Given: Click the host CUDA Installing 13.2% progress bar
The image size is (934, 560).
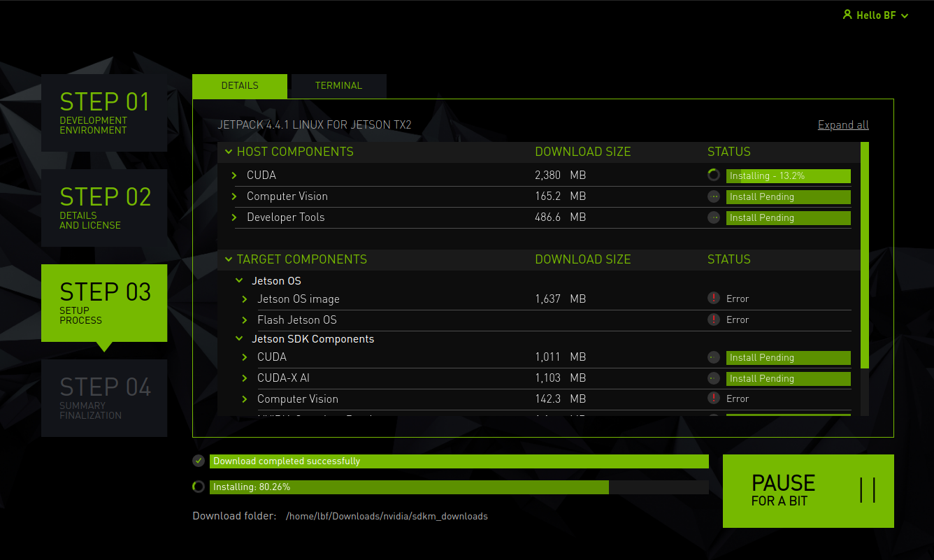Looking at the screenshot, I should click(789, 176).
